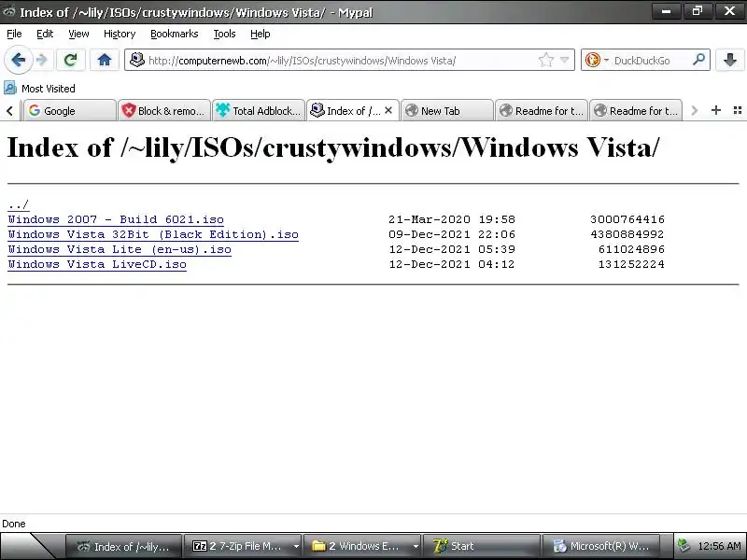Open the Downloads arrow button

(x=729, y=60)
